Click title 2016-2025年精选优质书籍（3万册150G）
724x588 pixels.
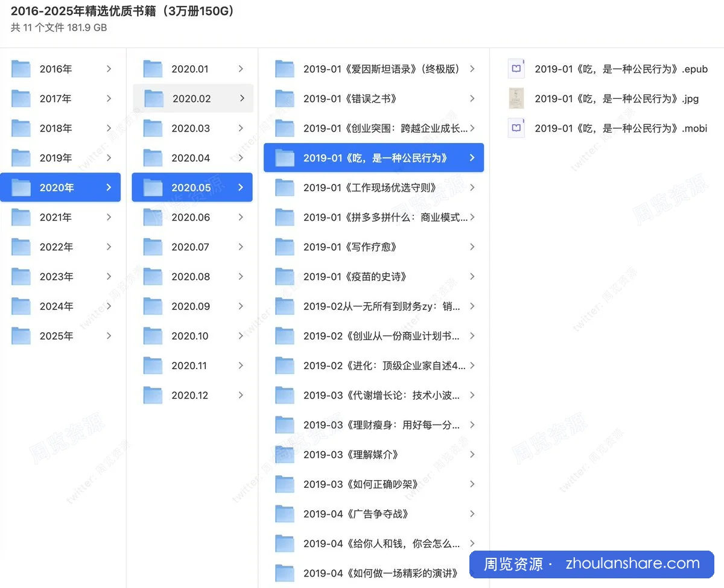[122, 11]
